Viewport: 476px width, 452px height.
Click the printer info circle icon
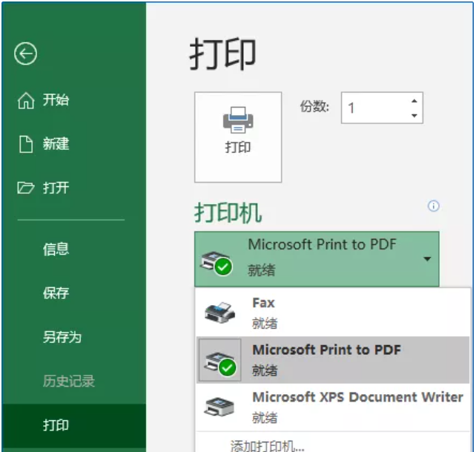pyautogui.click(x=433, y=206)
